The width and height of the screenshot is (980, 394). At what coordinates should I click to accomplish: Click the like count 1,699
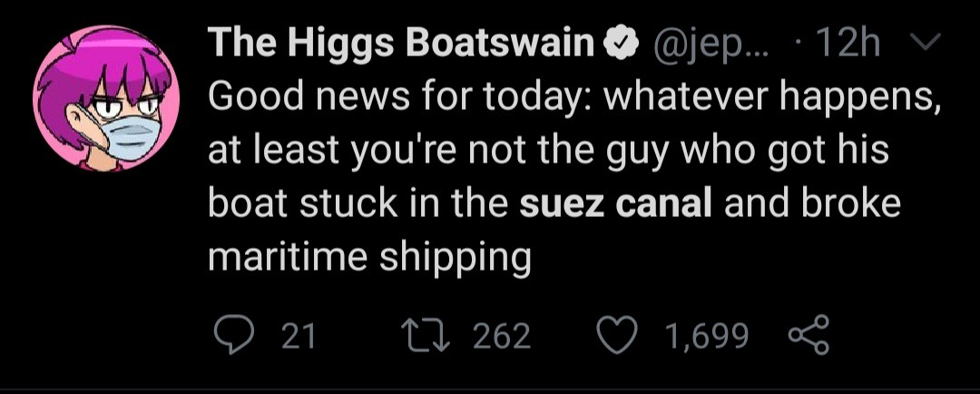point(707,337)
